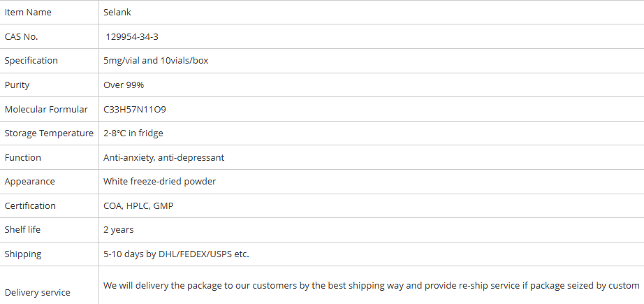Viewport: 644px width, 304px height.
Task: Click the '2 years' shelf life value
Action: 119,230
